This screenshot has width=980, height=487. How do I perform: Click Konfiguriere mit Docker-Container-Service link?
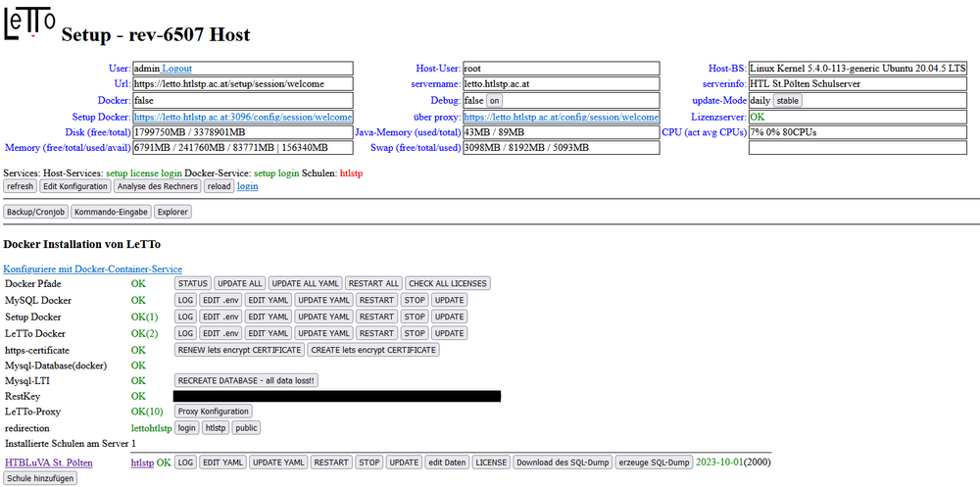click(x=92, y=268)
